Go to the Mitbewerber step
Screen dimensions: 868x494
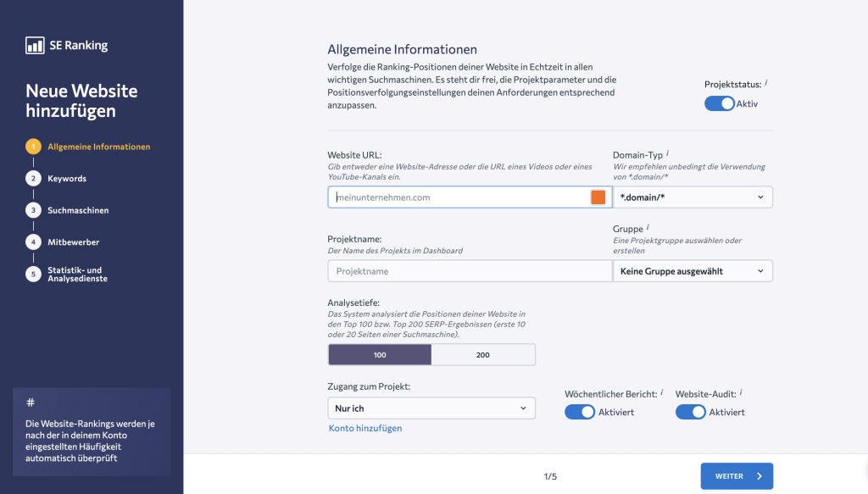pyautogui.click(x=32, y=241)
